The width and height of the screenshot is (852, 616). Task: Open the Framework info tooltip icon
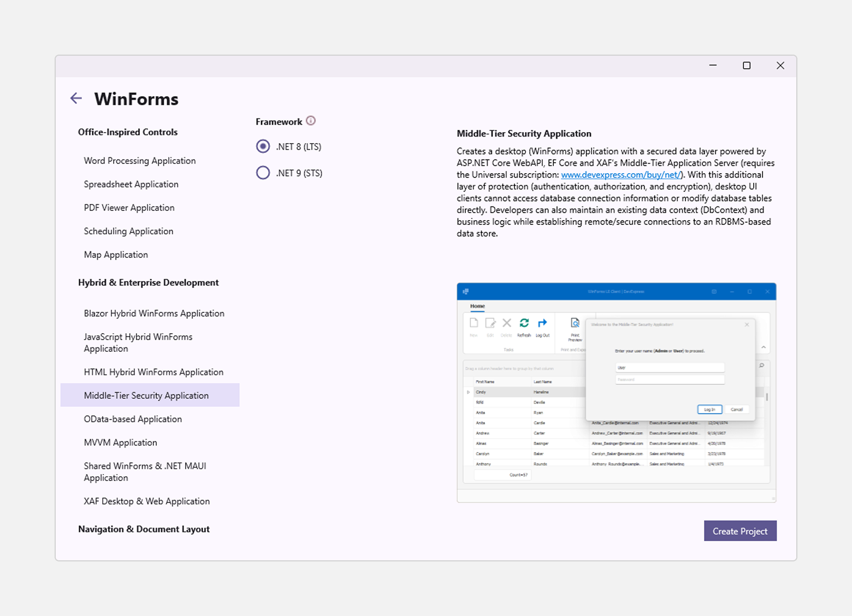(x=311, y=121)
